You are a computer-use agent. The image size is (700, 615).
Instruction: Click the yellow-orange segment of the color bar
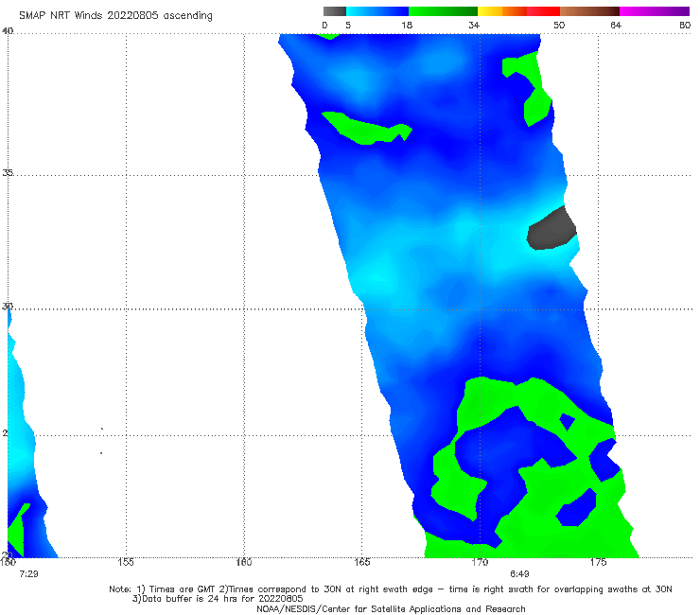tap(501, 11)
